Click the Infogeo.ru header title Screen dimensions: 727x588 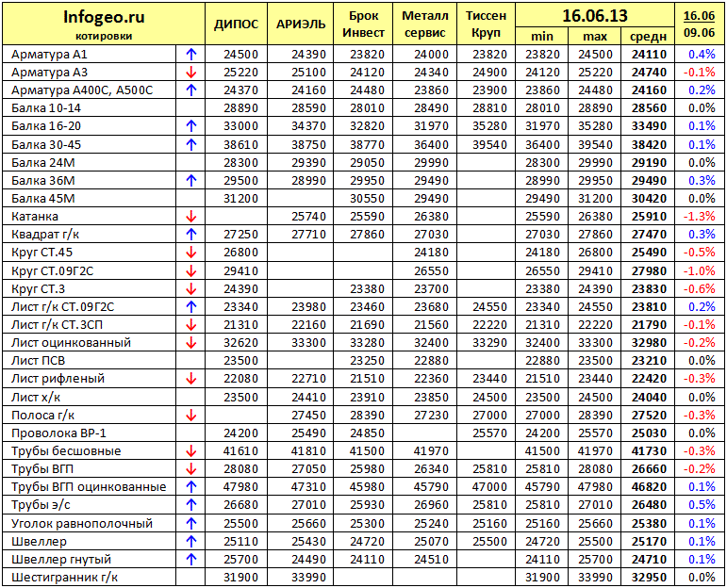(x=104, y=17)
